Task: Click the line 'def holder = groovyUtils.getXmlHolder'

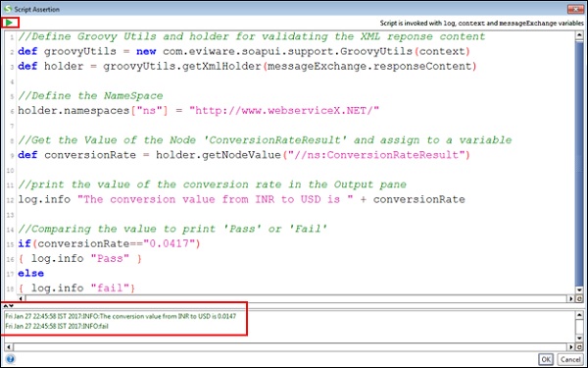Action: point(247,67)
